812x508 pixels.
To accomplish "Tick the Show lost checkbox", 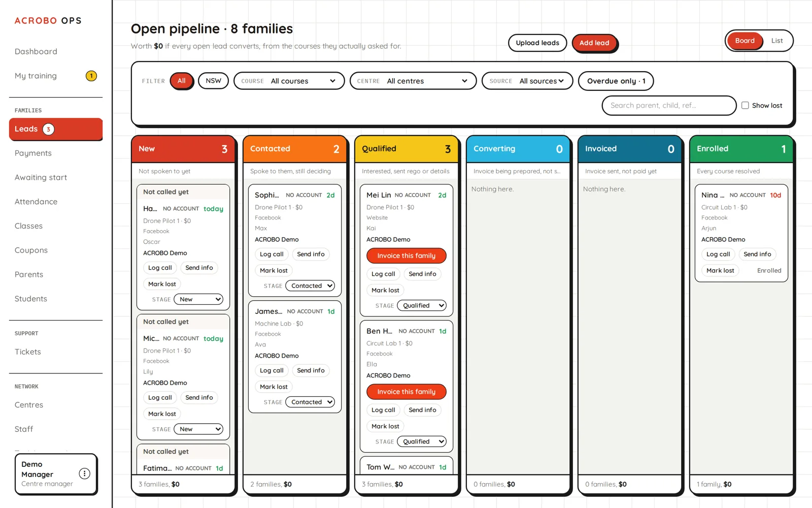I will point(745,105).
